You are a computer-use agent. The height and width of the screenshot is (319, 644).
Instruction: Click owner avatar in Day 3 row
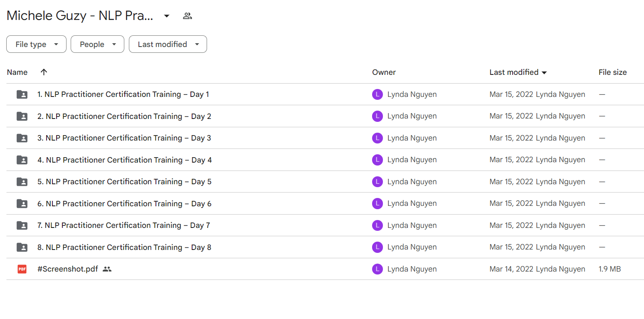tap(377, 138)
